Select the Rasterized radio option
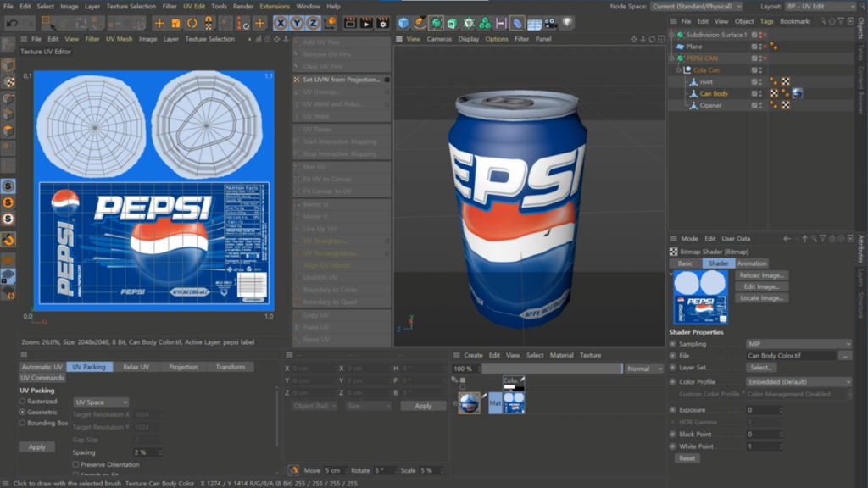This screenshot has height=488, width=868. [23, 402]
